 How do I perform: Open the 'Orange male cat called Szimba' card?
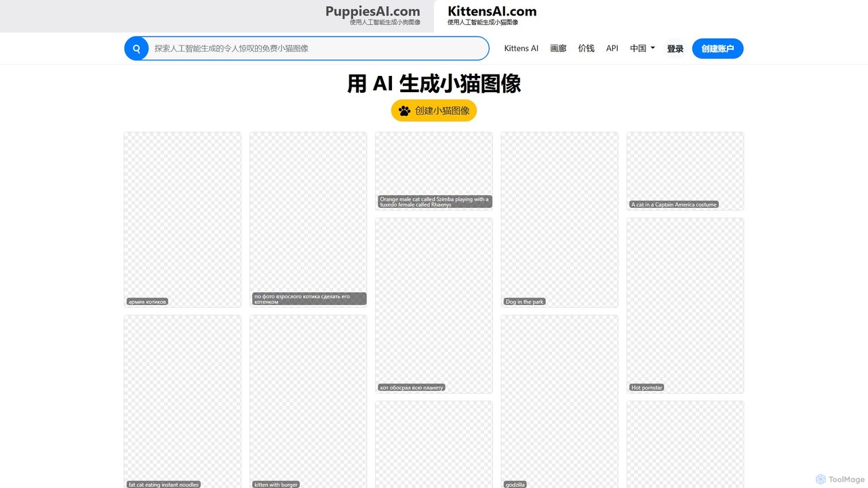[x=434, y=171]
